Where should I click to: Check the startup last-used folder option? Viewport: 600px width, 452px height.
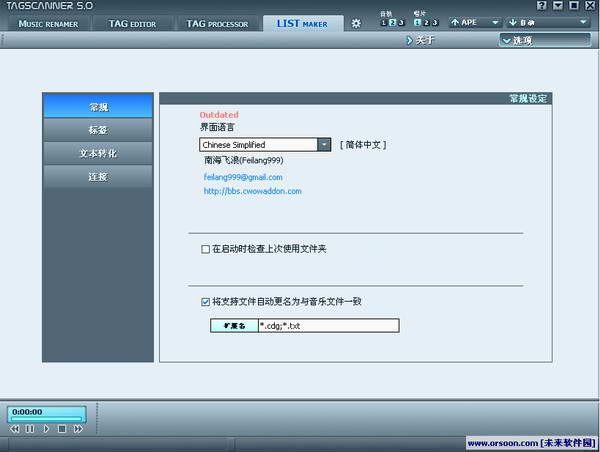[205, 250]
